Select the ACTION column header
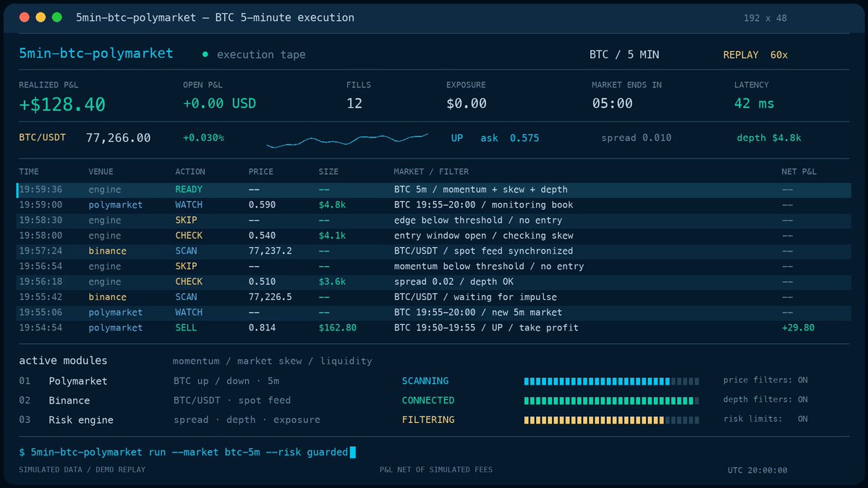 (x=190, y=172)
